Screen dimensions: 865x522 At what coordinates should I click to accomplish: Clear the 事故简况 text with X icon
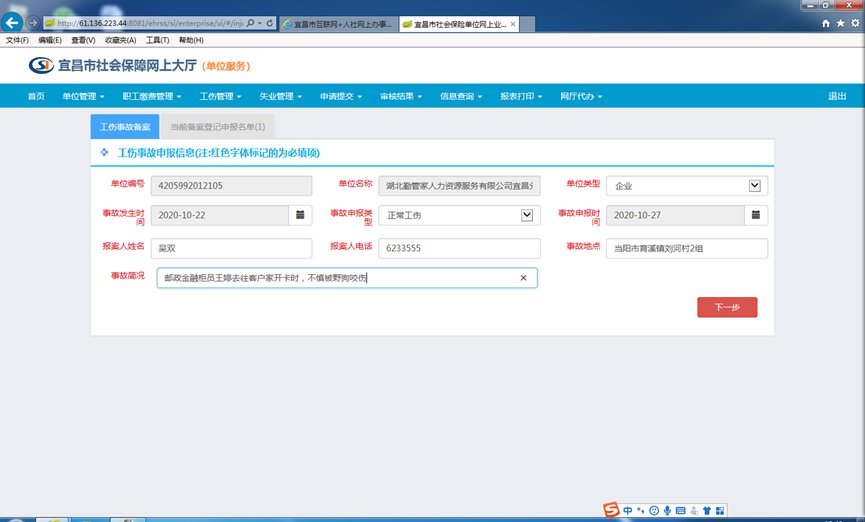pos(523,278)
